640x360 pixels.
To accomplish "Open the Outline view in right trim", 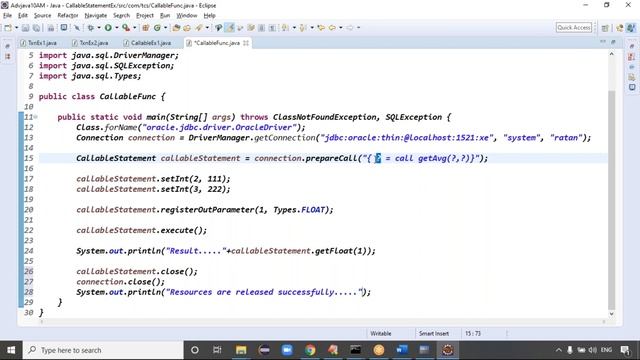I will pos(632,57).
